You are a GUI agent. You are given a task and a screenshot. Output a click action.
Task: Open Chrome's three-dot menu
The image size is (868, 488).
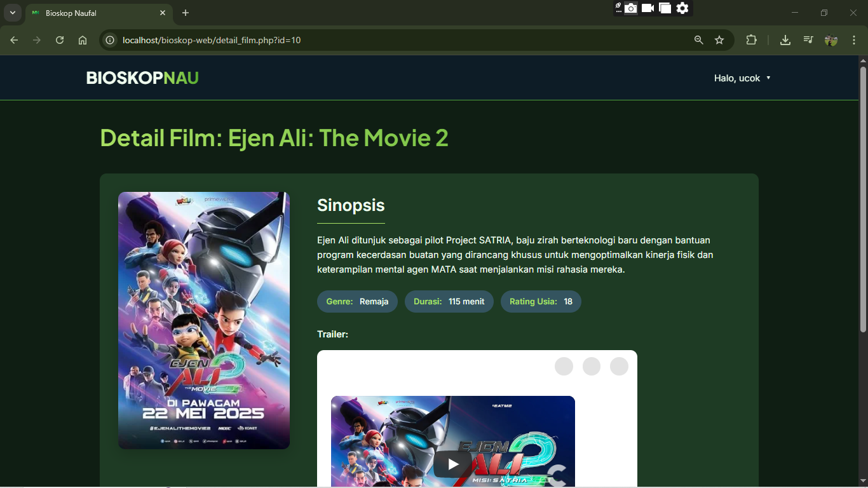point(854,40)
